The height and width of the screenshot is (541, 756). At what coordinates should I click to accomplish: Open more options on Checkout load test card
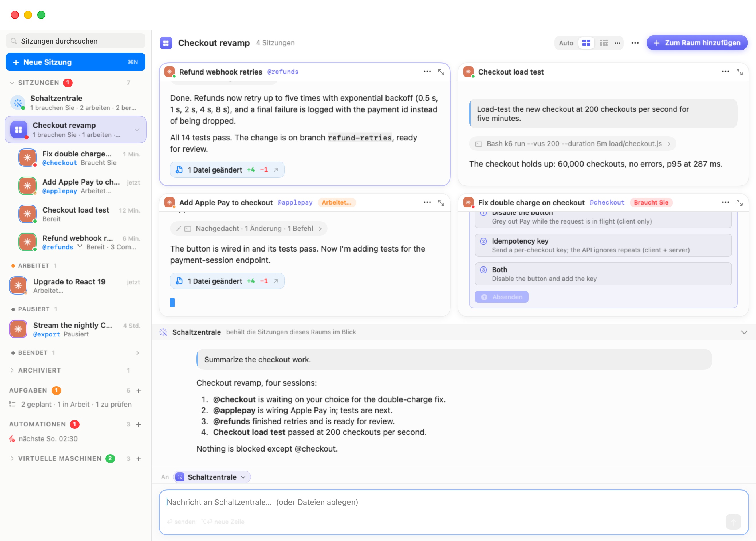[725, 72]
